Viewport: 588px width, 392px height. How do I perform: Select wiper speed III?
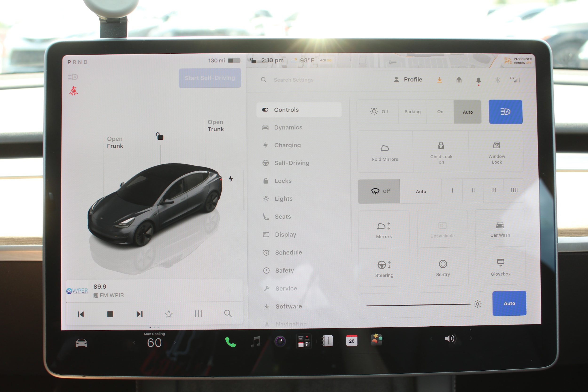tap(493, 190)
